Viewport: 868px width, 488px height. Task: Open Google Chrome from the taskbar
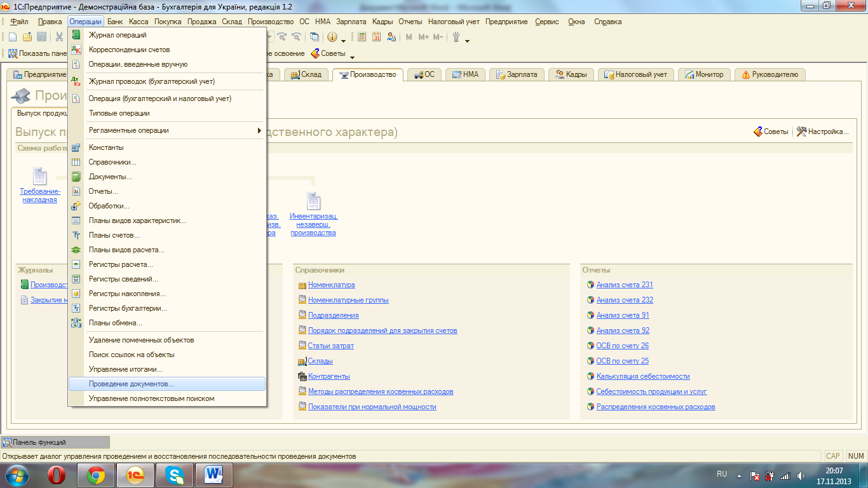[96, 475]
